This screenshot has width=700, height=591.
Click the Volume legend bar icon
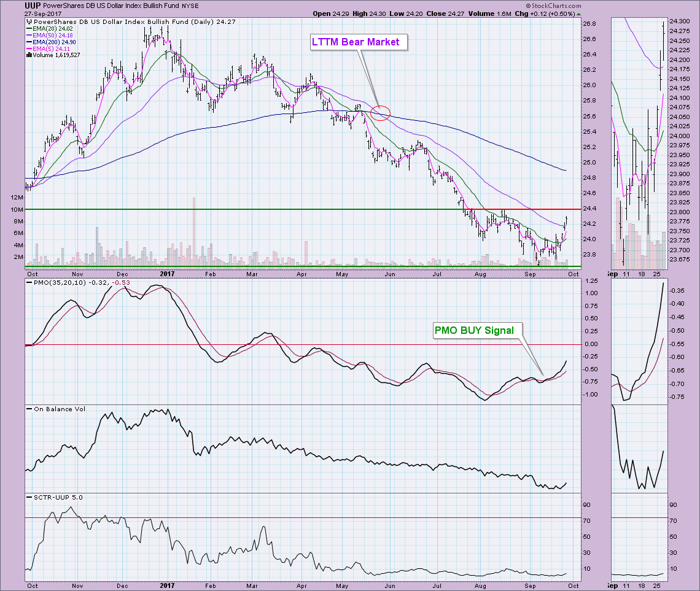[28, 55]
